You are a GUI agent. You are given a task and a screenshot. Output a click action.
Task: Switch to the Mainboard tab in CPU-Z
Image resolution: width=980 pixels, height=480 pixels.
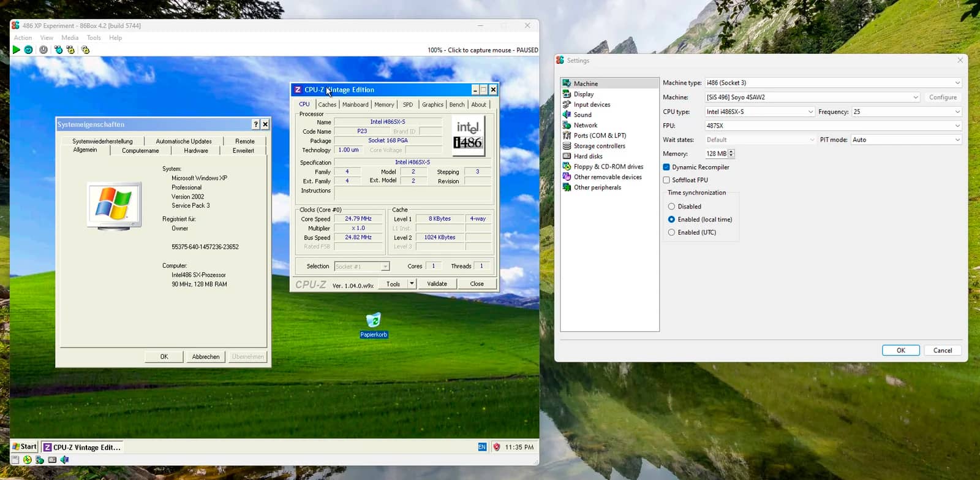pos(355,105)
